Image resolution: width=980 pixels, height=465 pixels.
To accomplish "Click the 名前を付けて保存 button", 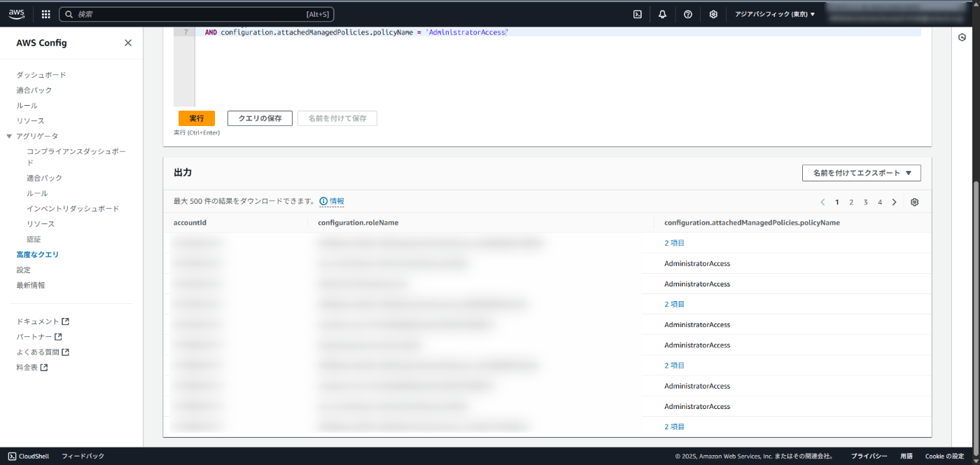I will pos(337,118).
